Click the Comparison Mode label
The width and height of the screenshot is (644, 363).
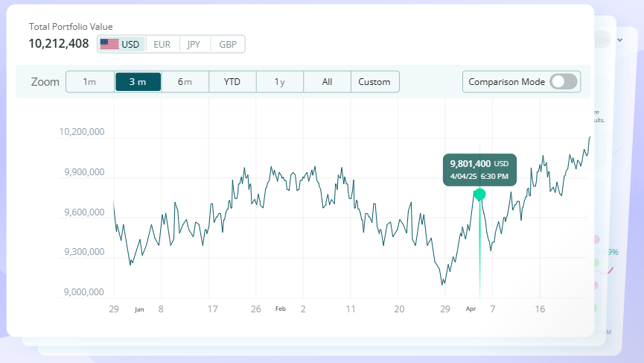pyautogui.click(x=506, y=82)
